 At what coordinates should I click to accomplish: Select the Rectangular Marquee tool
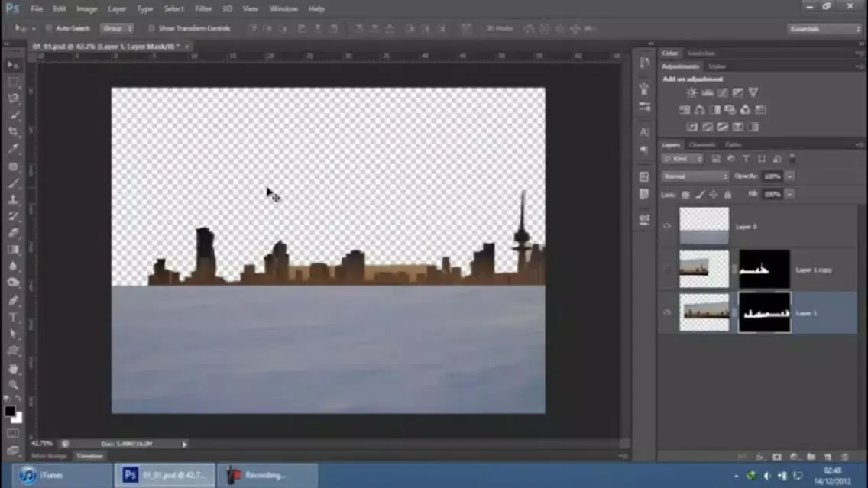point(13,82)
